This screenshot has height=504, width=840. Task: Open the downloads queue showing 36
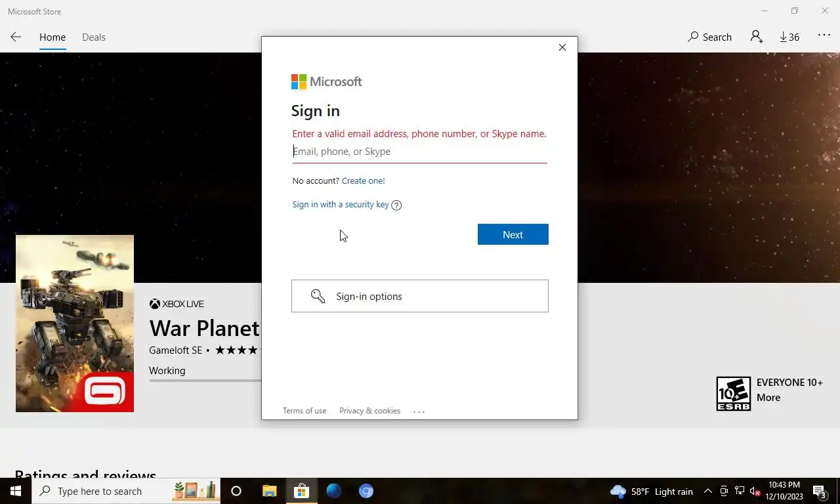[789, 37]
